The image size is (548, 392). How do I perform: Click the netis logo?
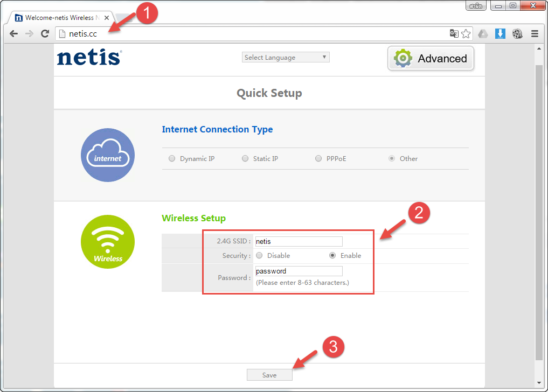[x=89, y=57]
